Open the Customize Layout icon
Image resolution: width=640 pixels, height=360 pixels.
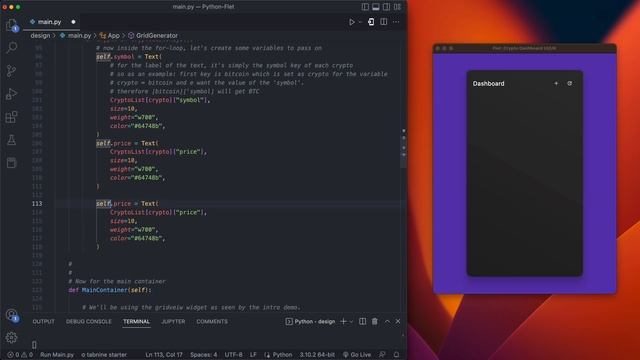point(397,7)
